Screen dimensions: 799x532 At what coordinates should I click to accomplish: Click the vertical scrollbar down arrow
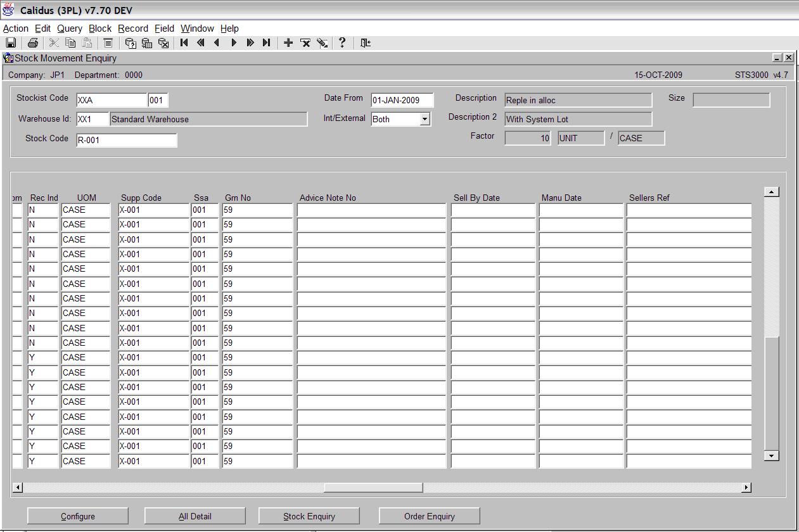[x=771, y=455]
